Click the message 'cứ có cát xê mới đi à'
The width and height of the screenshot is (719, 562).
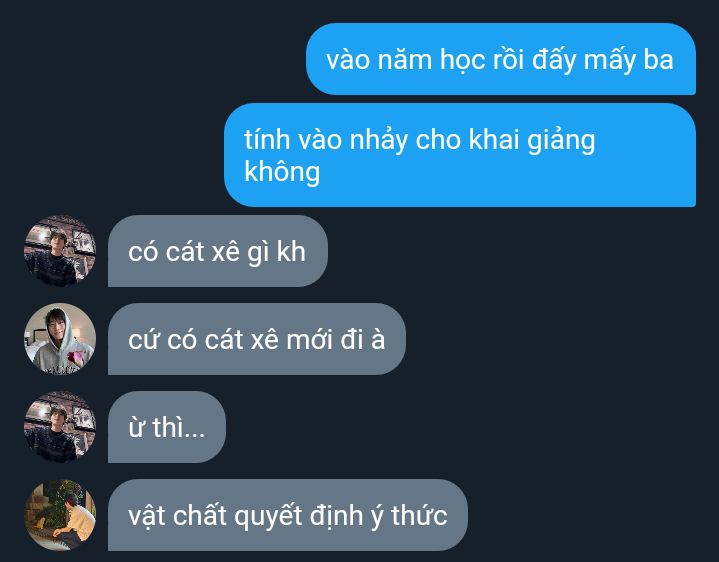(x=257, y=339)
